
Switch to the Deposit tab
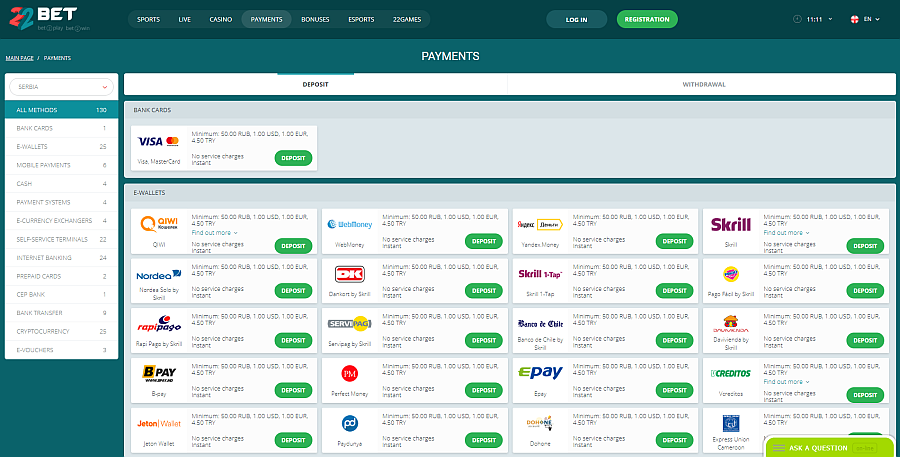[316, 84]
